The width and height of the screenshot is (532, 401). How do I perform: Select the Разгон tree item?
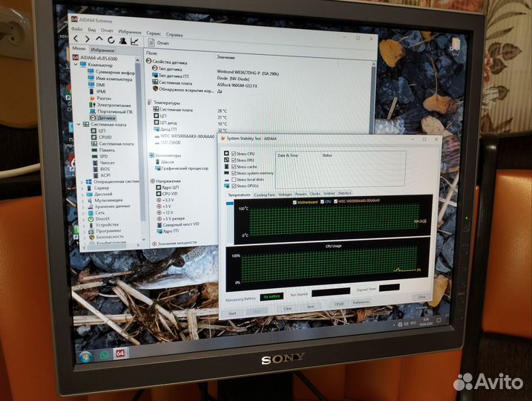[104, 98]
